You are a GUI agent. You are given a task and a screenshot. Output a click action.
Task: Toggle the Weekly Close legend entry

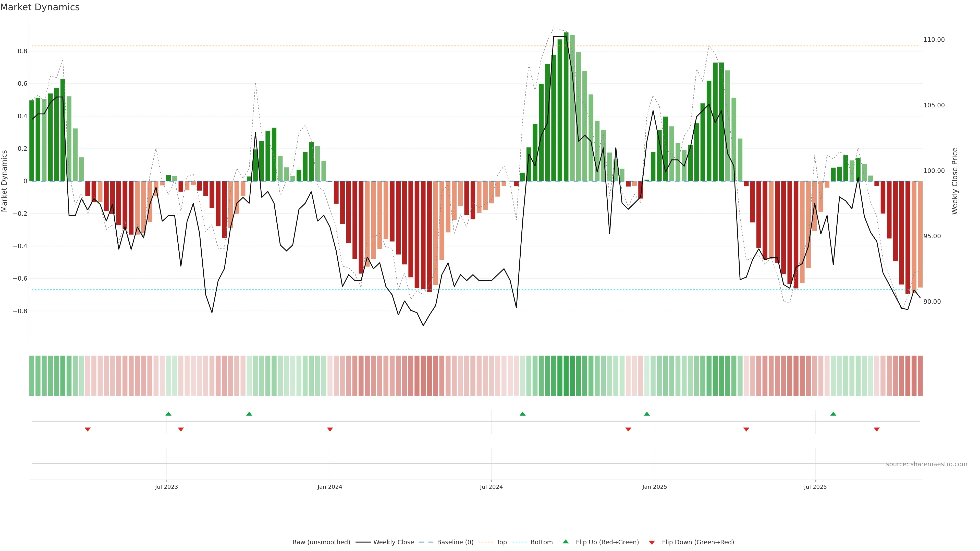coord(393,542)
